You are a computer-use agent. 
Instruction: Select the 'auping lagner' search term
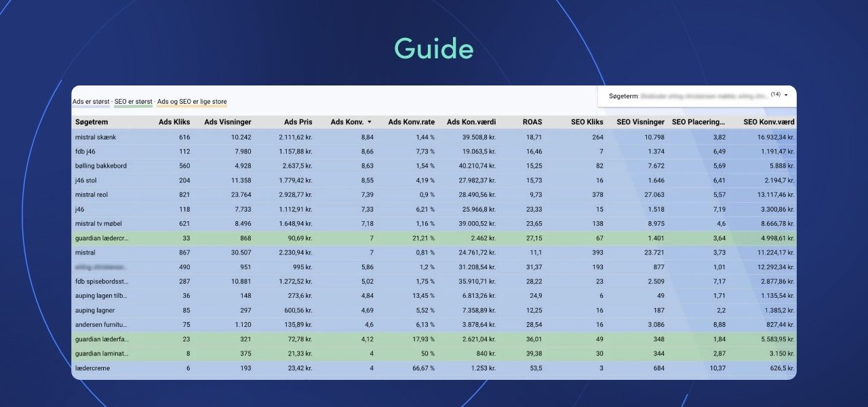click(94, 310)
